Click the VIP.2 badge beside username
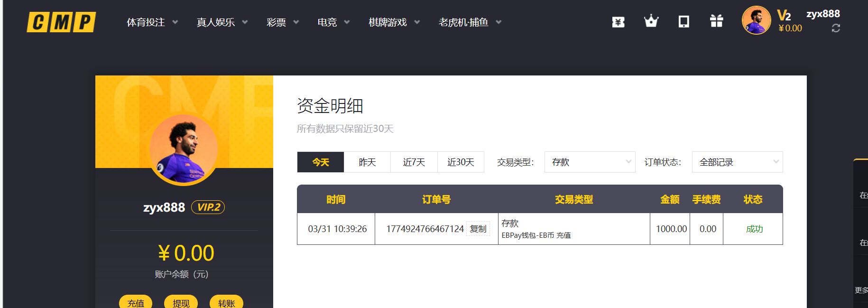This screenshot has height=308, width=868. (x=208, y=207)
